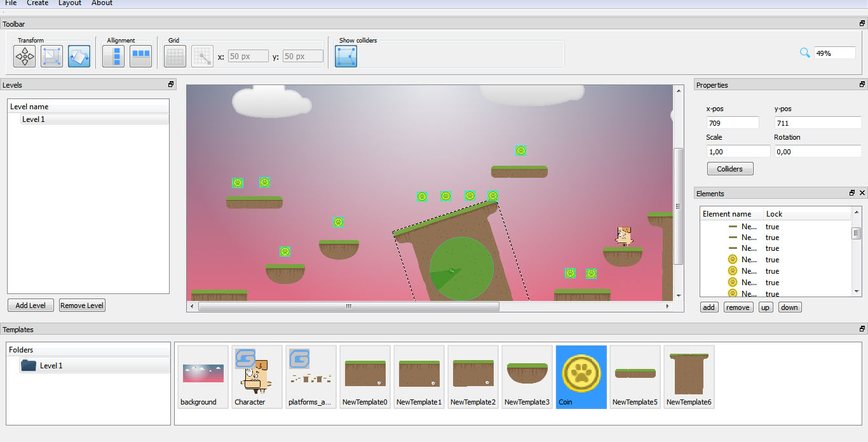The image size is (868, 442).
Task: Move element down with the down button
Action: (790, 307)
